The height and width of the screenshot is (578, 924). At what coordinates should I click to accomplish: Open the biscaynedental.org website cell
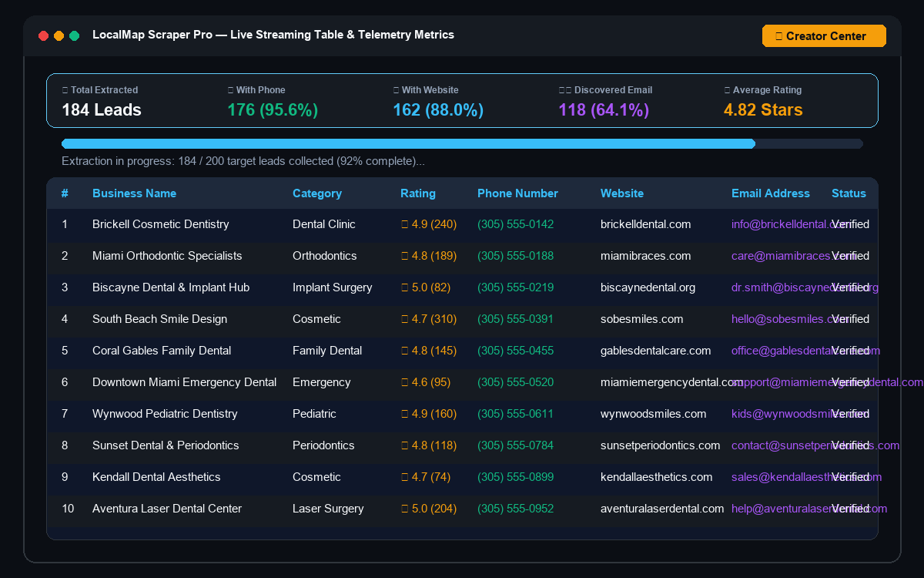pos(648,287)
